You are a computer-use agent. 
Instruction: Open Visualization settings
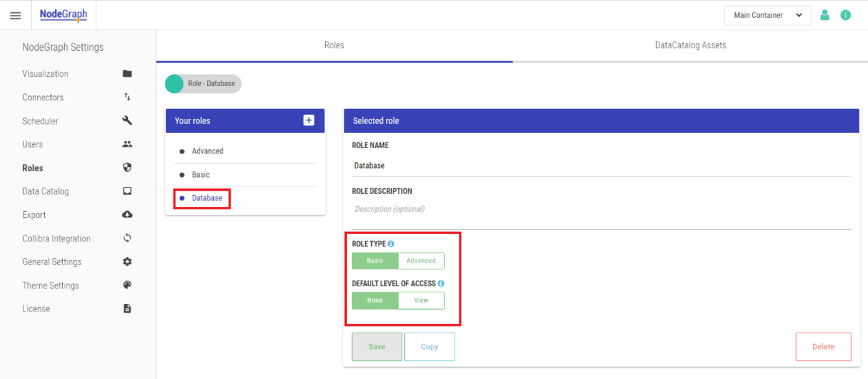45,74
